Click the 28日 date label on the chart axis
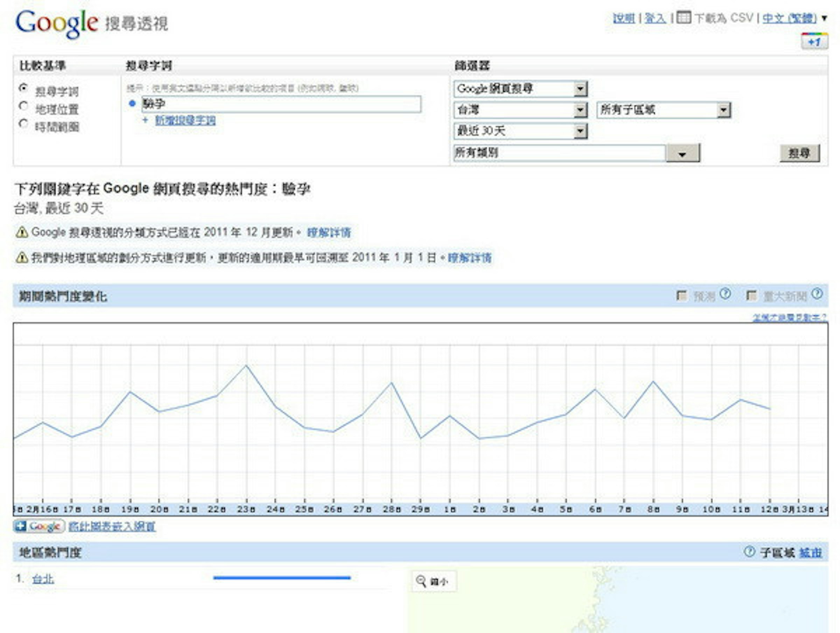This screenshot has width=840, height=633. click(x=392, y=509)
